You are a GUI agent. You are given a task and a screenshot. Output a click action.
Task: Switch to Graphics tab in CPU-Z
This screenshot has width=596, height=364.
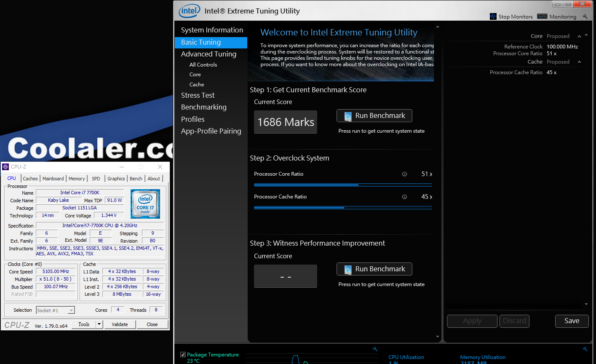(116, 179)
